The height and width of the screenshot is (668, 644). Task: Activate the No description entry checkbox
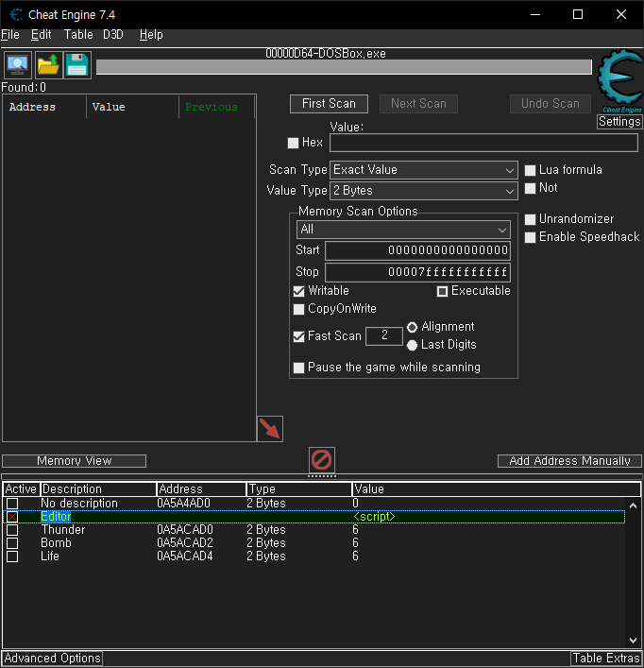pos(12,504)
